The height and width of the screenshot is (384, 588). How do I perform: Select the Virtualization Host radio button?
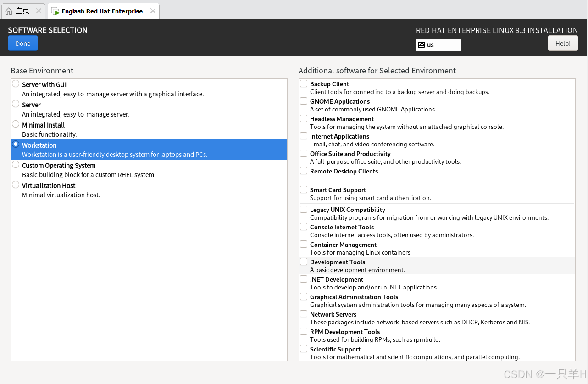(16, 185)
